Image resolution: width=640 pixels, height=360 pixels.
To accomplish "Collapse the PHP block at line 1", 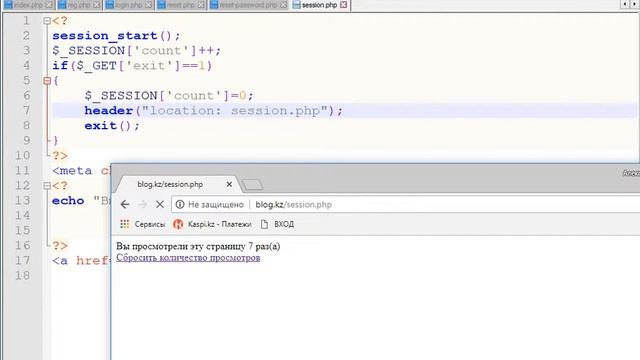I will (x=47, y=20).
